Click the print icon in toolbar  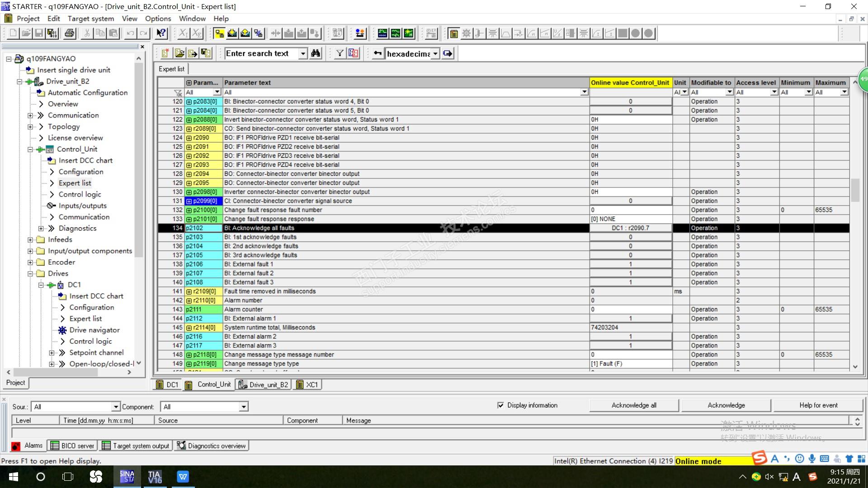69,33
